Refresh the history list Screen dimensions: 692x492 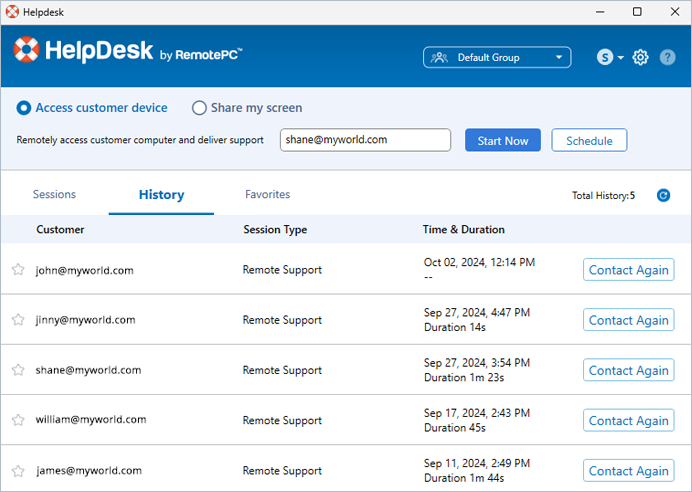coord(663,195)
